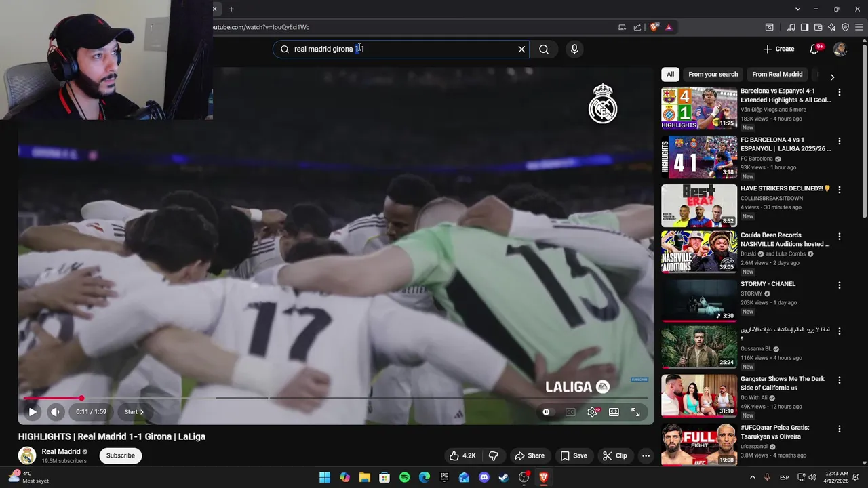The height and width of the screenshot is (488, 868).
Task: Open options for Coulda Been Records video
Action: coord(840,237)
